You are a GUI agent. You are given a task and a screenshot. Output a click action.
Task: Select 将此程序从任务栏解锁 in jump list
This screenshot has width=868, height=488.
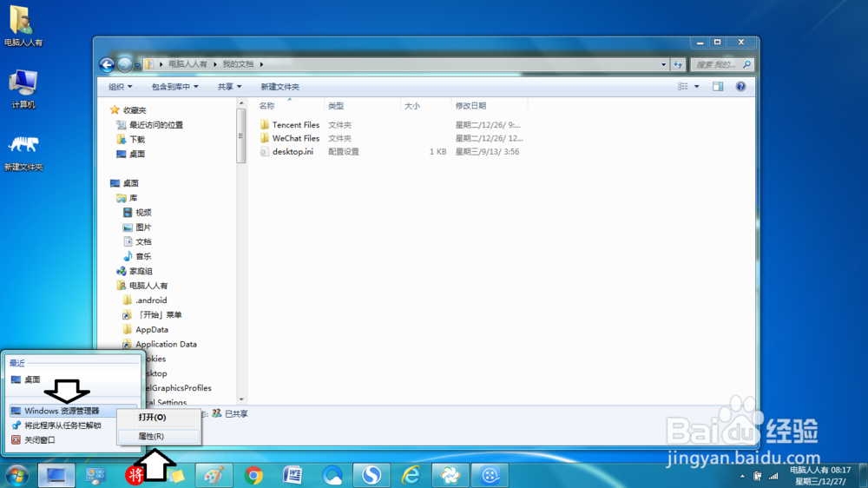[x=62, y=425]
